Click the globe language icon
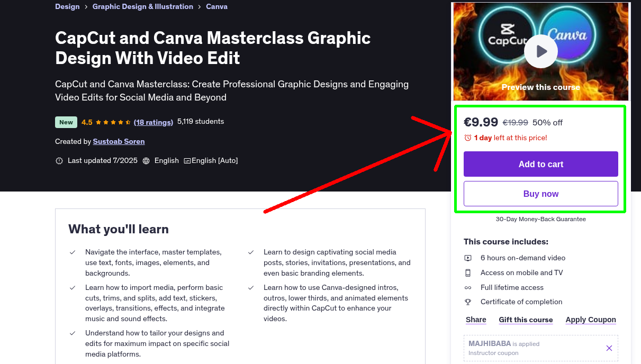Screen dimensions: 641x364 click(146, 161)
